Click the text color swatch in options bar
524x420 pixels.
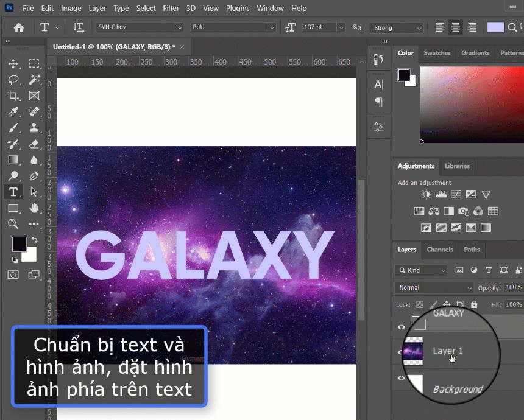[495, 27]
